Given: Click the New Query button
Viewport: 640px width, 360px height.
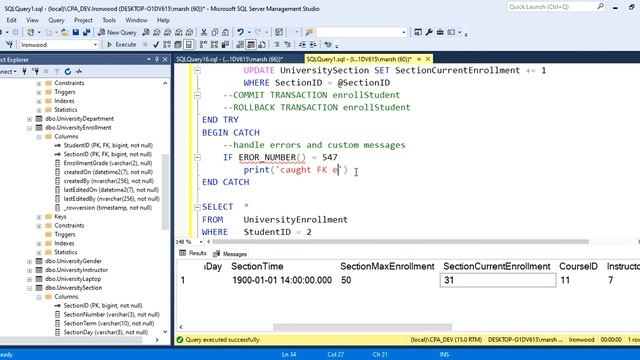Looking at the screenshot, I should point(117,32).
